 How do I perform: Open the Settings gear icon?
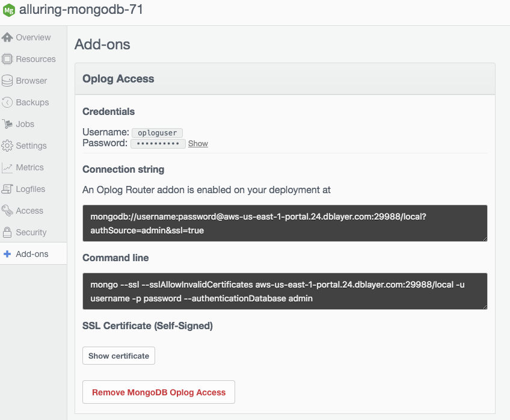[x=8, y=145]
